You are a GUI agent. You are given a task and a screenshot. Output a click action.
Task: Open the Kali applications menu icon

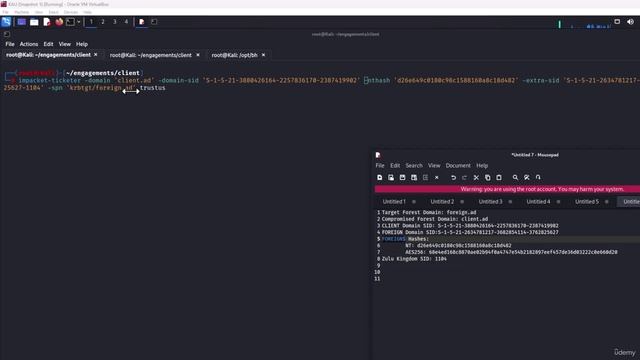click(6, 22)
